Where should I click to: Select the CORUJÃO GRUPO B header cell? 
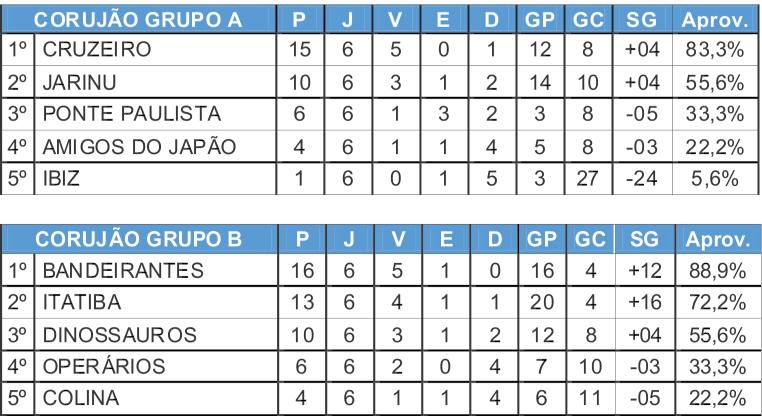[139, 239]
